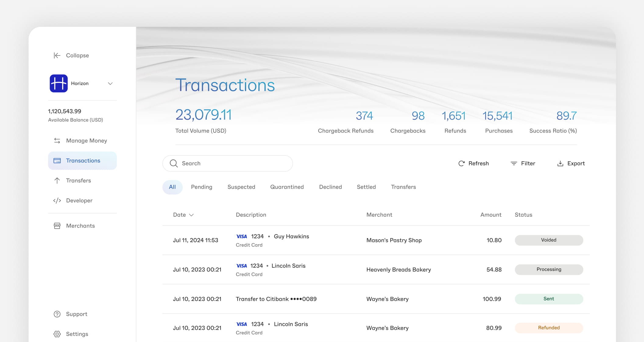Click the Voided status badge
Image resolution: width=644 pixels, height=342 pixels.
(549, 240)
